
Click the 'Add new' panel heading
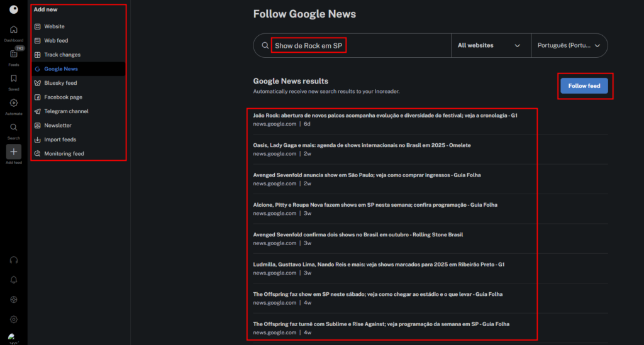coord(45,9)
